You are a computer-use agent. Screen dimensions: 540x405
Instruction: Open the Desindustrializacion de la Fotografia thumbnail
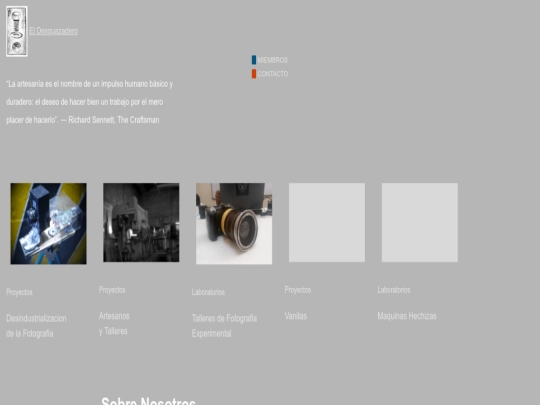coord(49,224)
